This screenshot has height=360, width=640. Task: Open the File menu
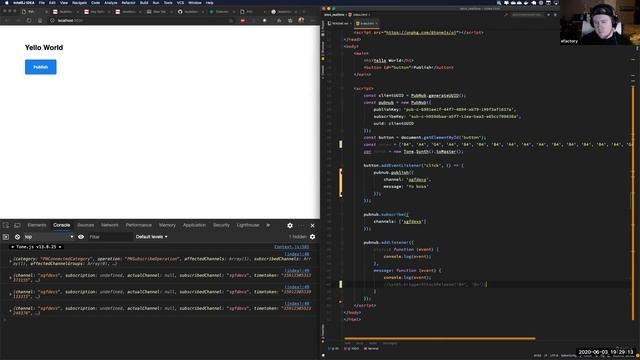tap(42, 3)
